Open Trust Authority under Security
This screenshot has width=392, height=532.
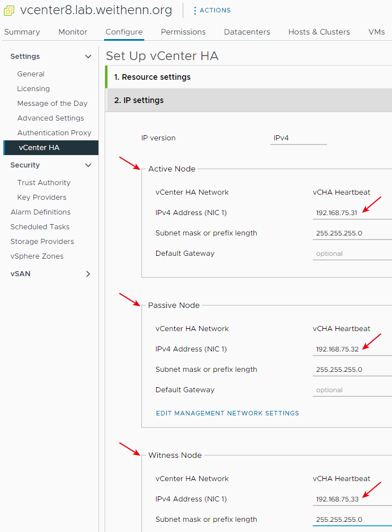point(44,183)
